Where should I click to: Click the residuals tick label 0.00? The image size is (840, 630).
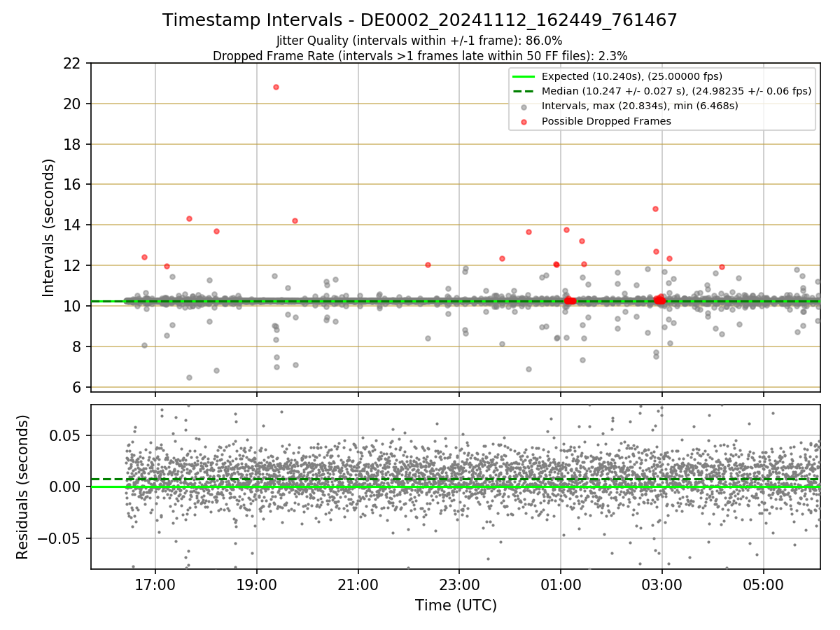click(66, 487)
